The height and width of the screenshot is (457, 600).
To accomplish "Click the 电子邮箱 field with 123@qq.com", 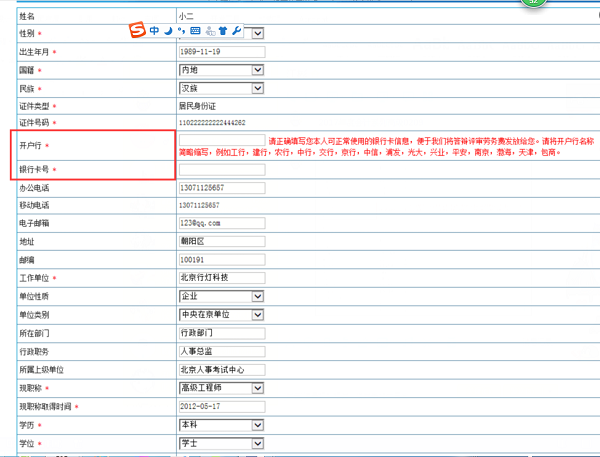I will 220,223.
